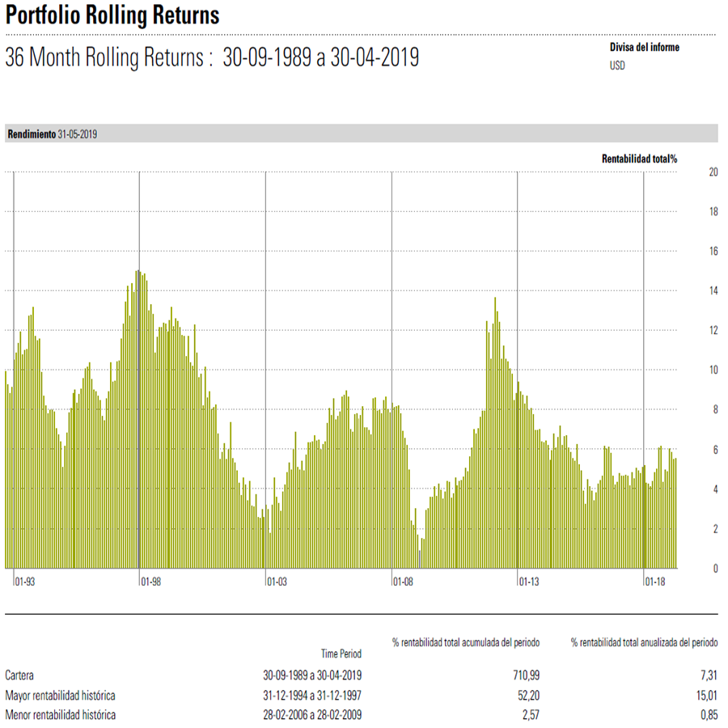Select the 01-93 marker on the time axis
This screenshot has height=728, width=728.
(25, 582)
